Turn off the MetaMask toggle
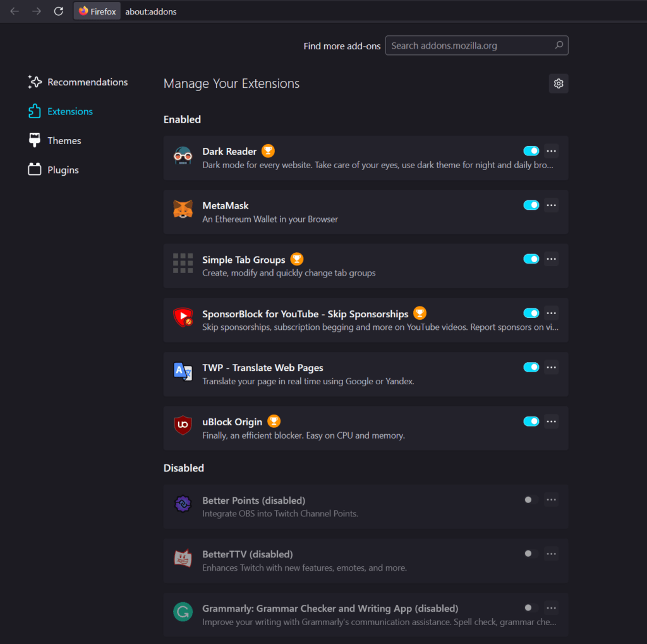The width and height of the screenshot is (647, 644). (531, 205)
